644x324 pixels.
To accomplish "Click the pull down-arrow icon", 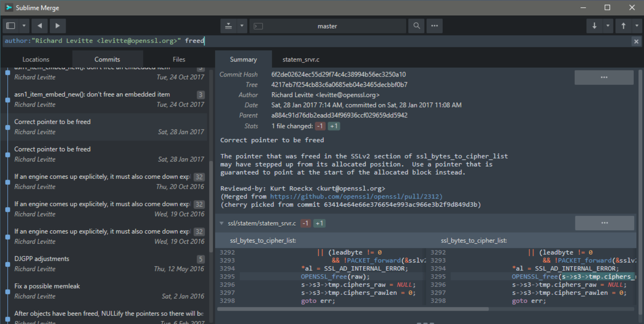I will [594, 26].
